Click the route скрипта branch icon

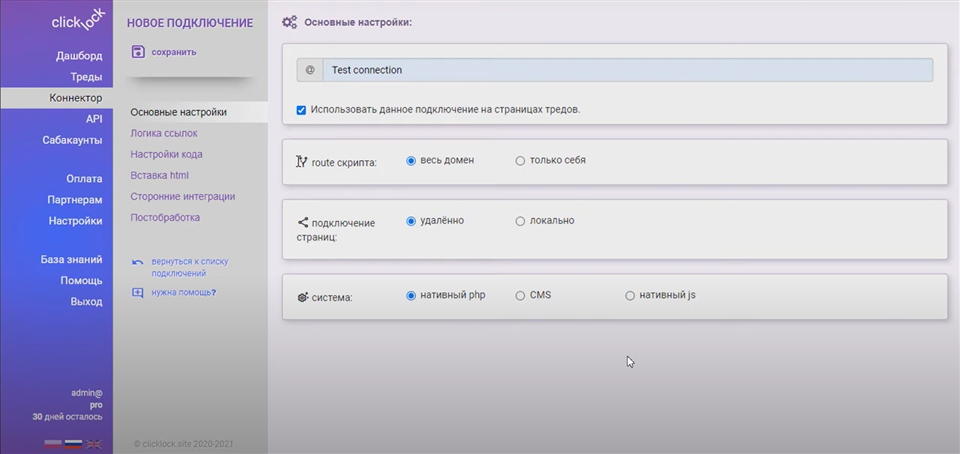[x=301, y=162]
